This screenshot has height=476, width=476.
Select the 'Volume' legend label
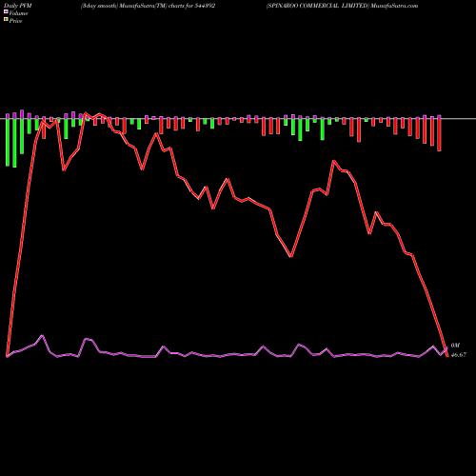click(x=18, y=13)
